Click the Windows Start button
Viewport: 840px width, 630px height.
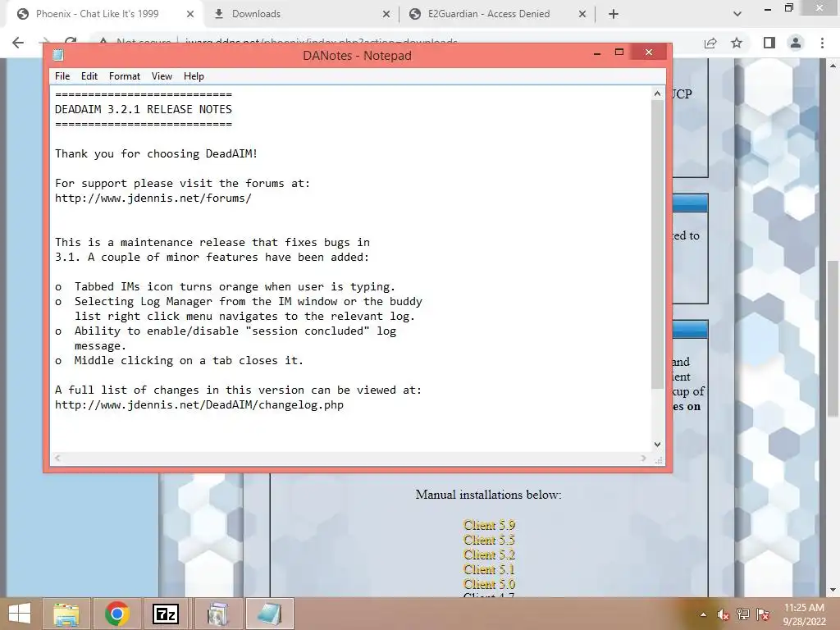(x=20, y=614)
